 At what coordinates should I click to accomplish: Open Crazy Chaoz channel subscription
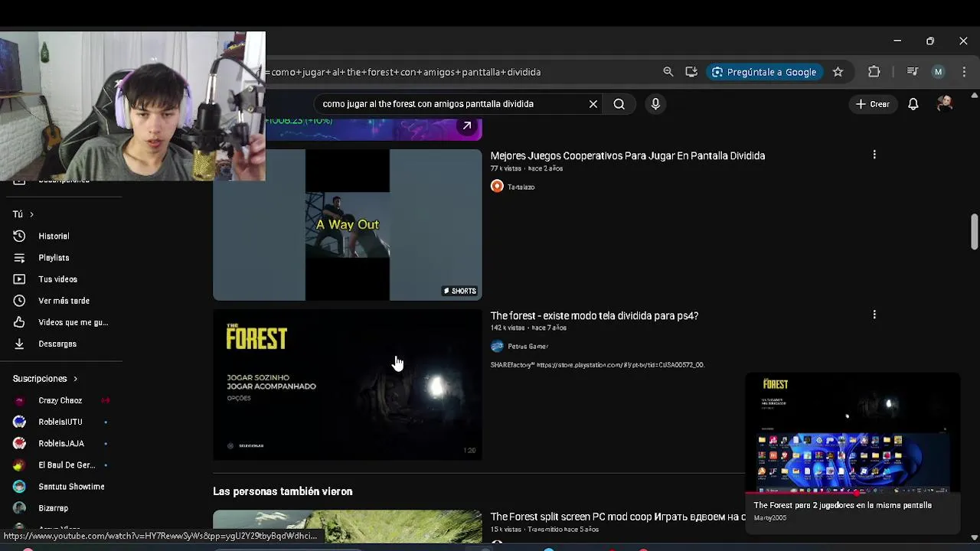(x=61, y=400)
